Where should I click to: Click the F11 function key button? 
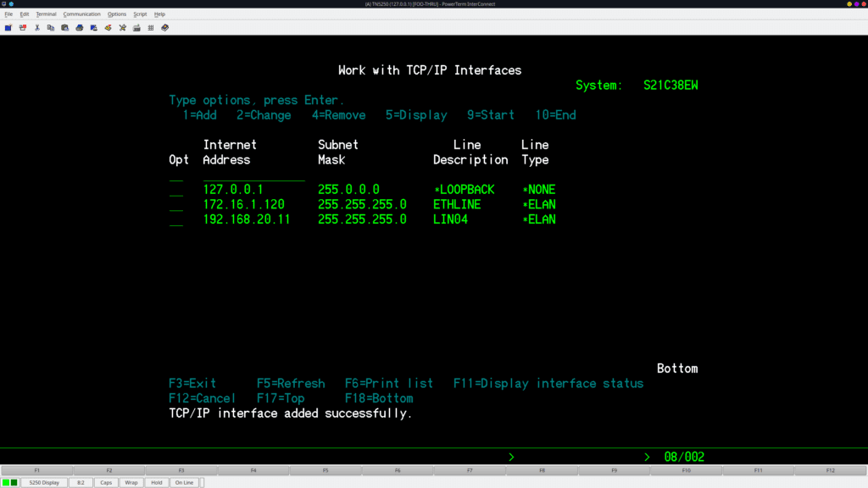[x=759, y=470]
